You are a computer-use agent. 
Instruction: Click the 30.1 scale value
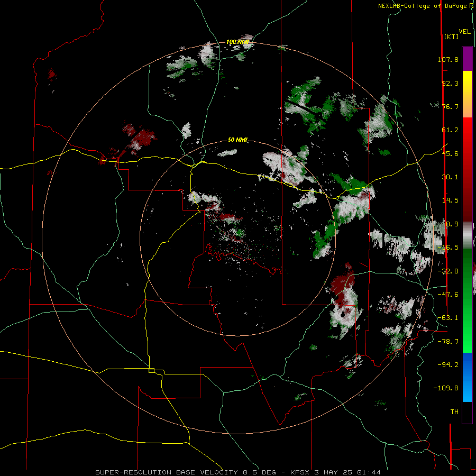point(450,177)
